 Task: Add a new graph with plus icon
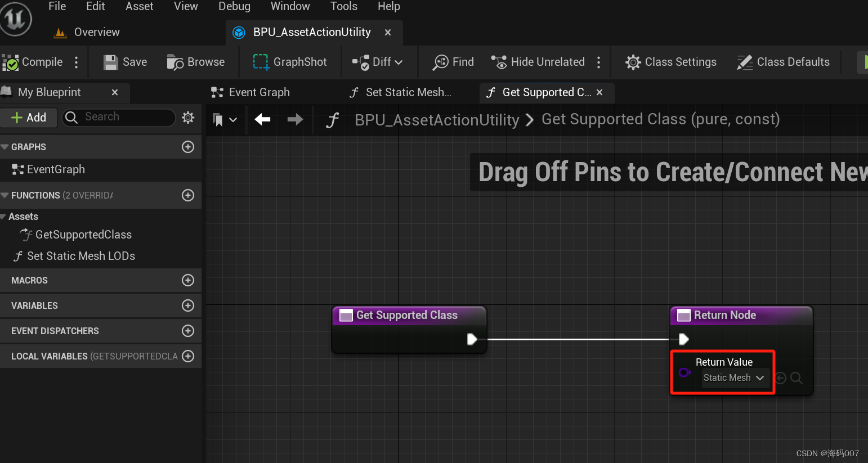[188, 147]
